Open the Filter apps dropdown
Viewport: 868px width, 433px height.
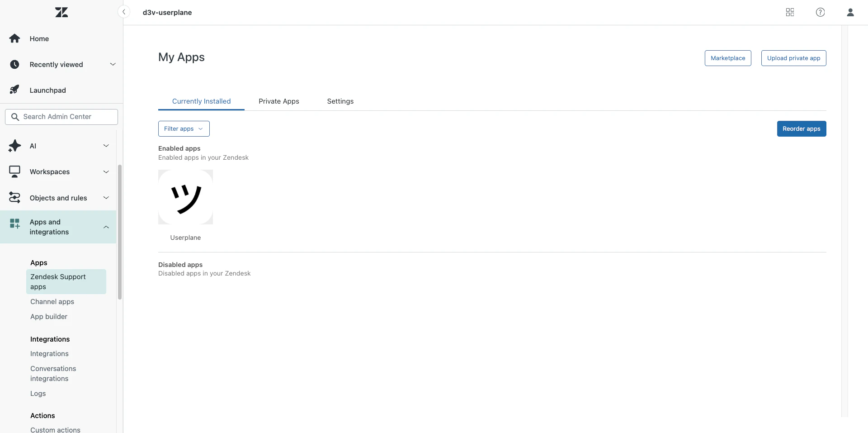(184, 128)
